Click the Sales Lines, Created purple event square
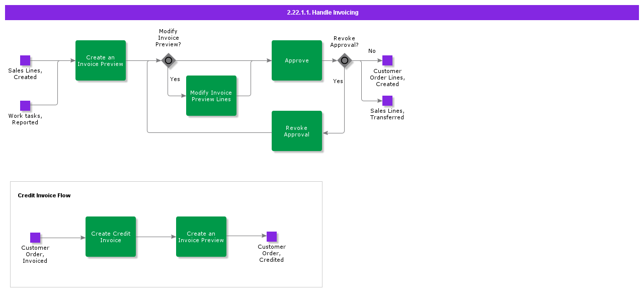This screenshot has height=292, width=644. 25,60
